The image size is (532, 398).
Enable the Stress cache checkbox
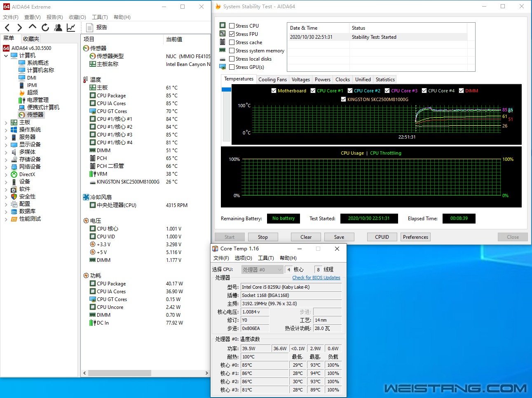click(232, 42)
